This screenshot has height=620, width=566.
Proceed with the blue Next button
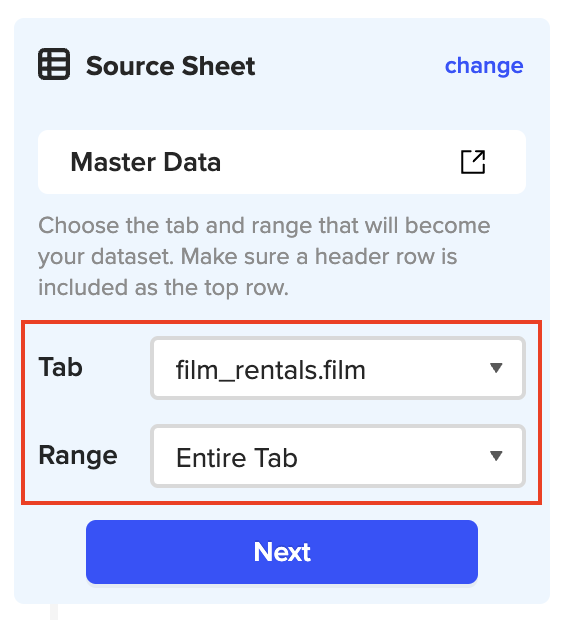click(x=282, y=552)
